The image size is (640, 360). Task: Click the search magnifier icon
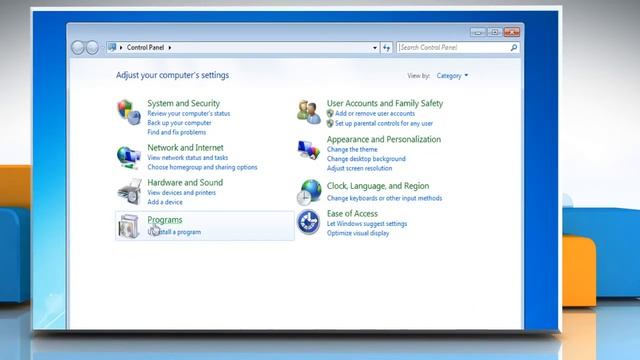click(x=514, y=48)
